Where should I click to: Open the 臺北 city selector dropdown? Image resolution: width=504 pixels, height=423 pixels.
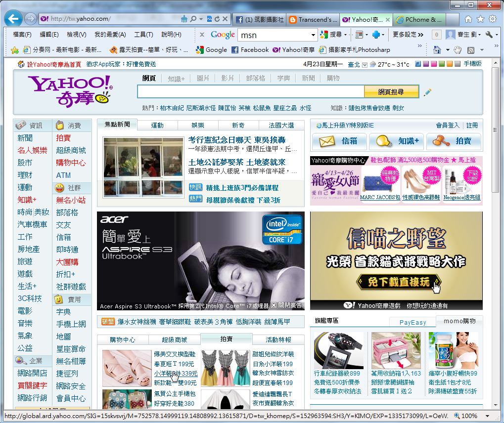(365, 65)
